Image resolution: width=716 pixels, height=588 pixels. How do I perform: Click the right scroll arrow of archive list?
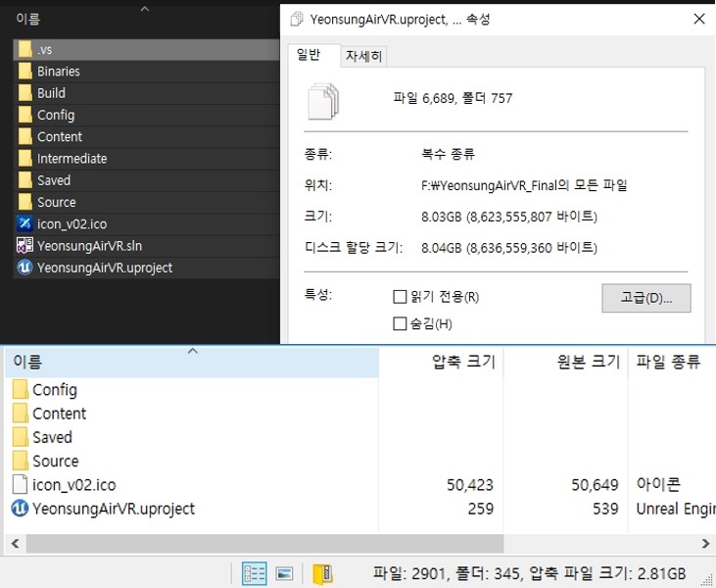(x=705, y=543)
